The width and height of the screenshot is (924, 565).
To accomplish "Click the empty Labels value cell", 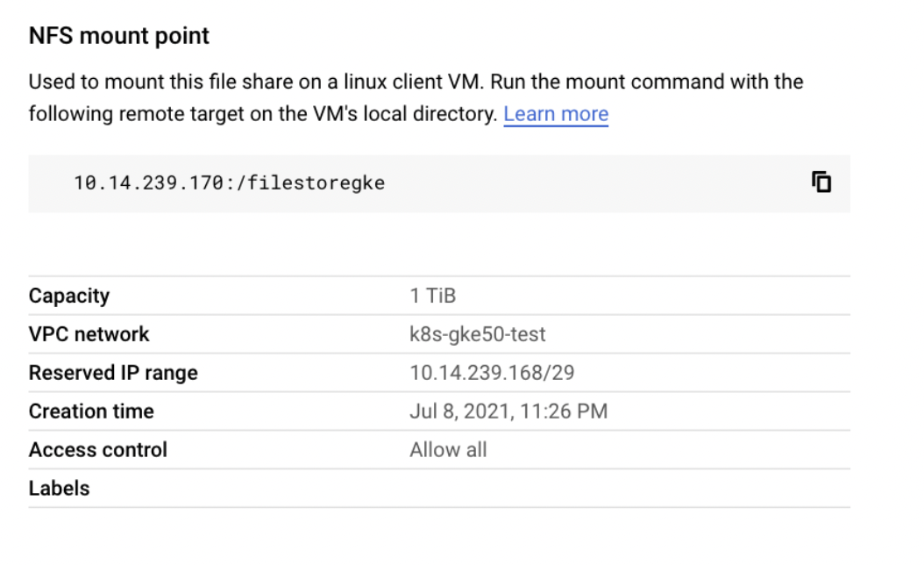I will 629,489.
